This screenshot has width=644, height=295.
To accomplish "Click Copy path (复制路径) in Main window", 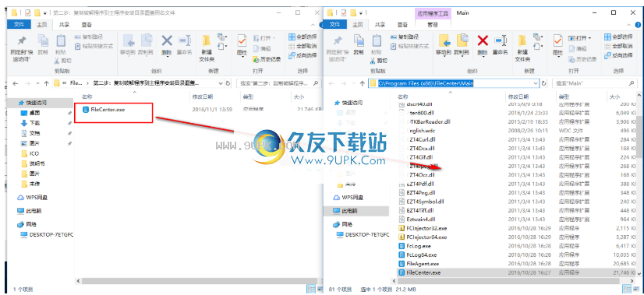I will pyautogui.click(x=405, y=37).
